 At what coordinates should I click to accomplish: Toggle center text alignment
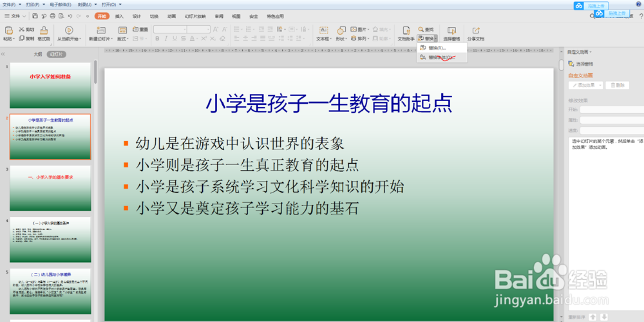click(x=245, y=39)
